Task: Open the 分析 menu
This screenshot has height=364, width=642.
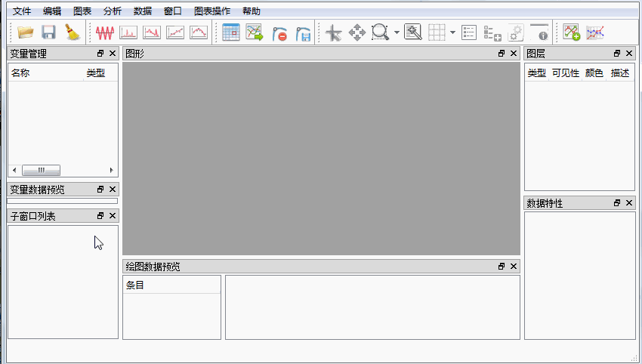Action: tap(113, 11)
